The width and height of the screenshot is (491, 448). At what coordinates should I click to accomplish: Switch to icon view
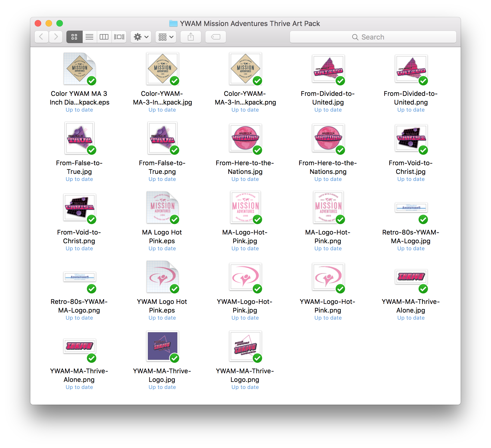point(74,37)
